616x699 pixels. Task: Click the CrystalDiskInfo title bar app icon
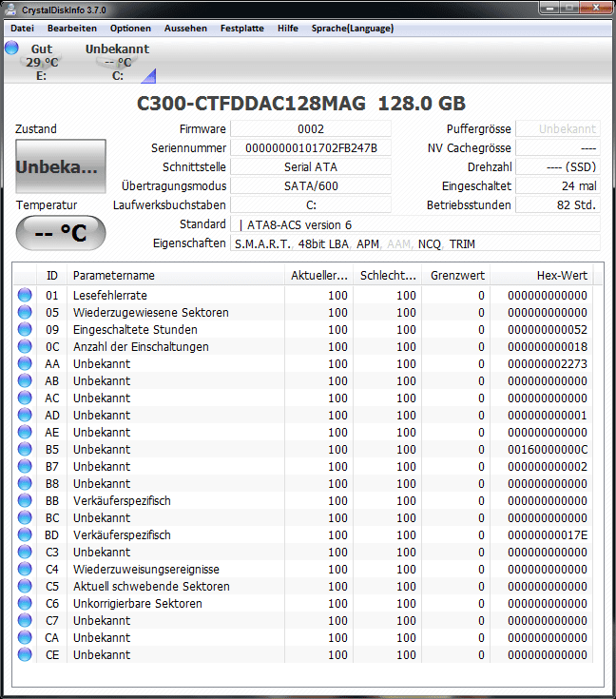click(x=10, y=9)
